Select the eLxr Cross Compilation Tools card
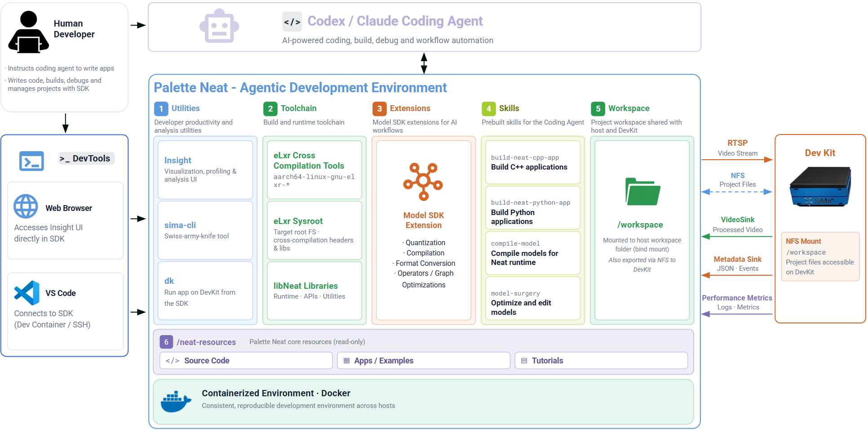 click(x=314, y=170)
